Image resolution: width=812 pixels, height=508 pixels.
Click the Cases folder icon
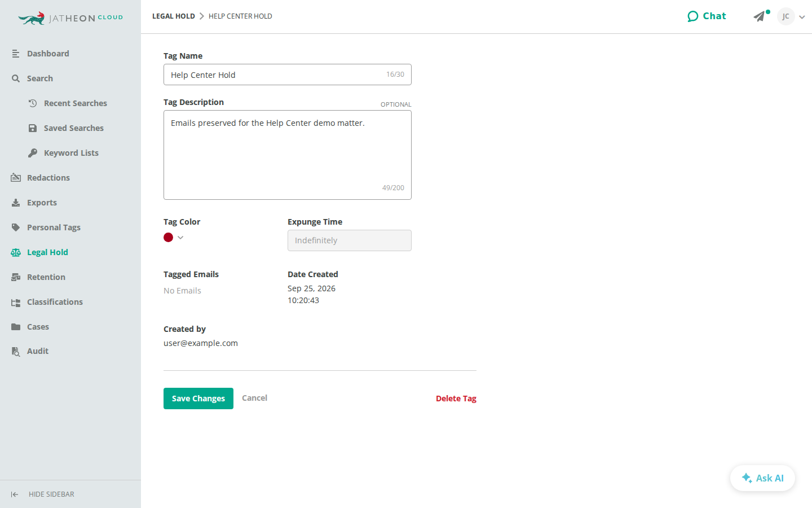click(x=16, y=327)
